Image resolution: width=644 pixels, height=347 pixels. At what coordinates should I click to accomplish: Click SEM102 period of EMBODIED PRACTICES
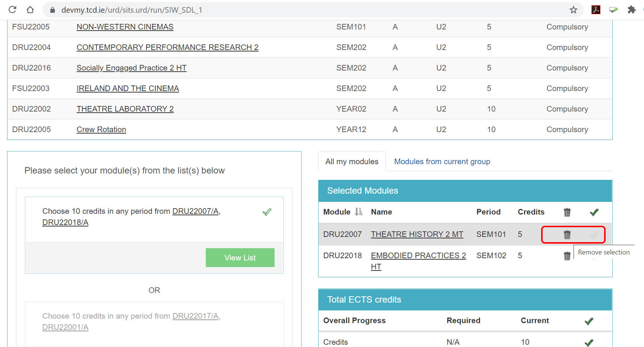coord(491,256)
